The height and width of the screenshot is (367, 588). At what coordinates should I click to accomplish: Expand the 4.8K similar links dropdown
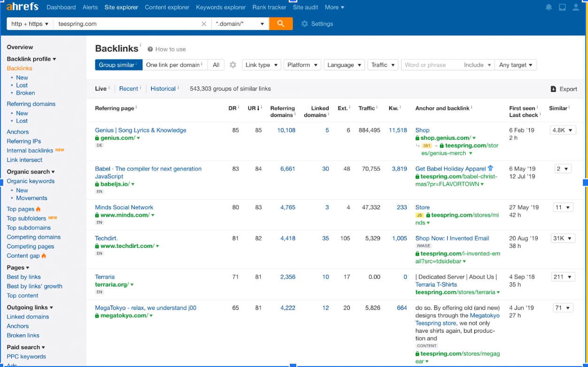click(563, 130)
